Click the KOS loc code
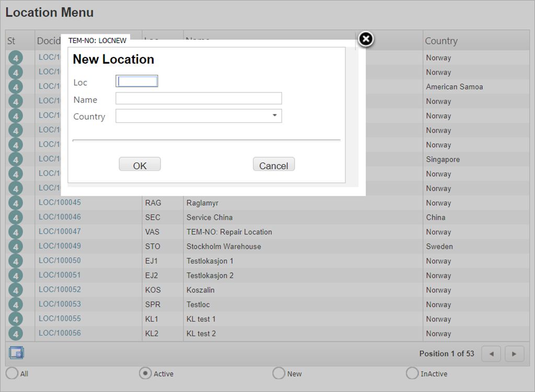 click(x=153, y=290)
